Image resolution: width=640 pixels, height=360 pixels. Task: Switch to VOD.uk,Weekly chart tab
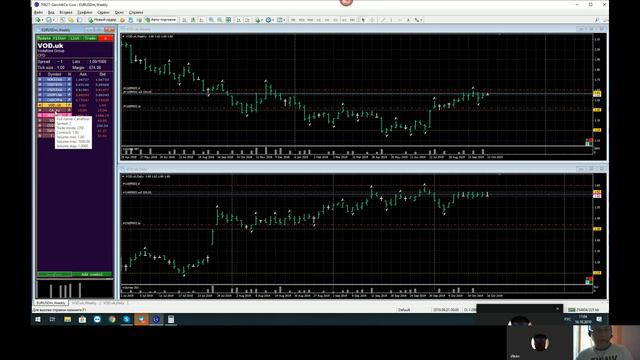tap(84, 303)
